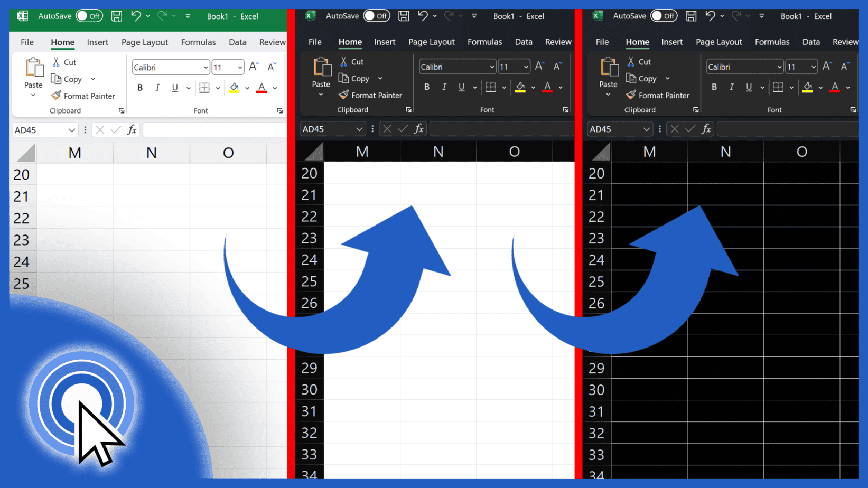Click Underline in light theme window
Viewport: 868px width, 488px height.
pos(175,88)
